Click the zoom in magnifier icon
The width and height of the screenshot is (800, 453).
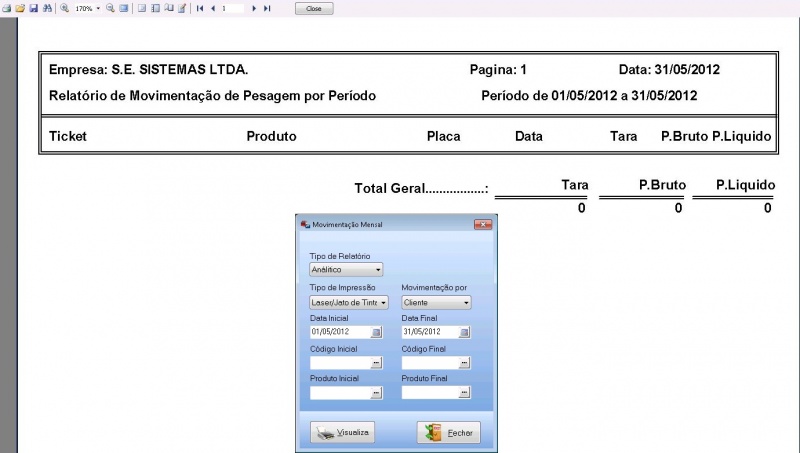pos(65,8)
